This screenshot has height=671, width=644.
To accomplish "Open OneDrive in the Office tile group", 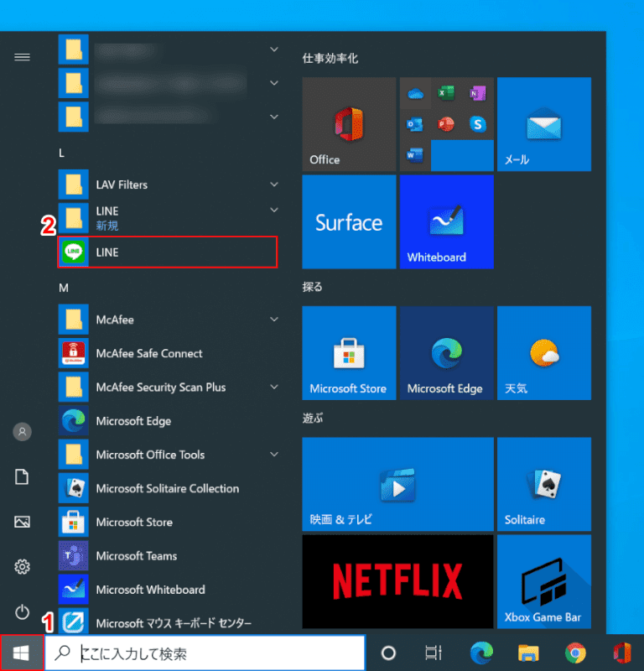I will (x=416, y=93).
